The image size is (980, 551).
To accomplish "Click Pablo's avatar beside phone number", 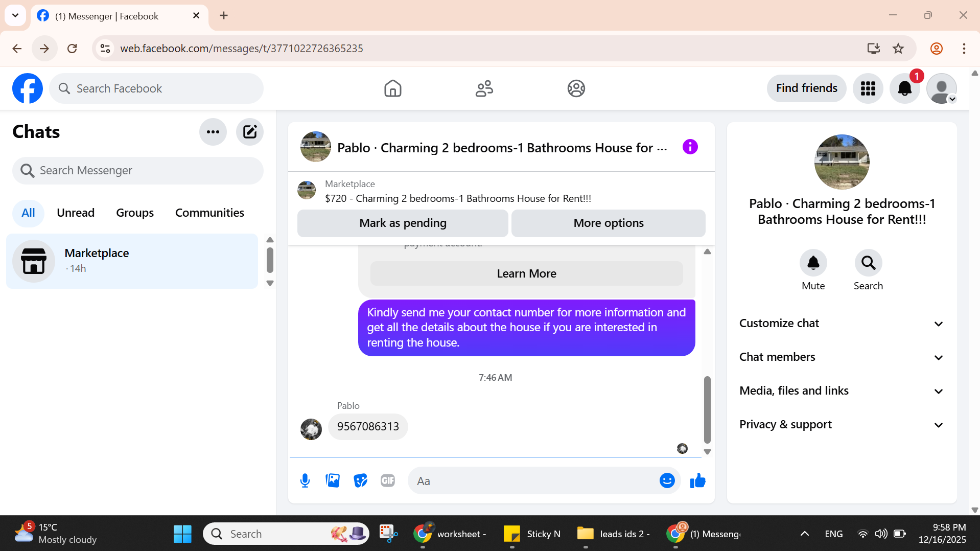I will (x=311, y=429).
